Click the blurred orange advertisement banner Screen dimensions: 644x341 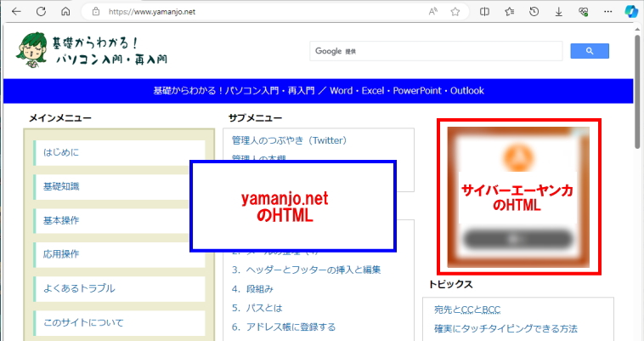click(518, 197)
